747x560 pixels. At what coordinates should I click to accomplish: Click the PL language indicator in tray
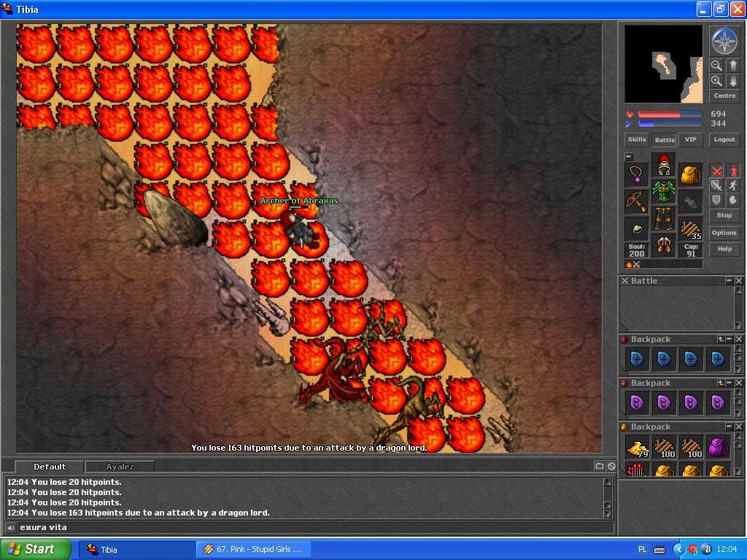642,550
